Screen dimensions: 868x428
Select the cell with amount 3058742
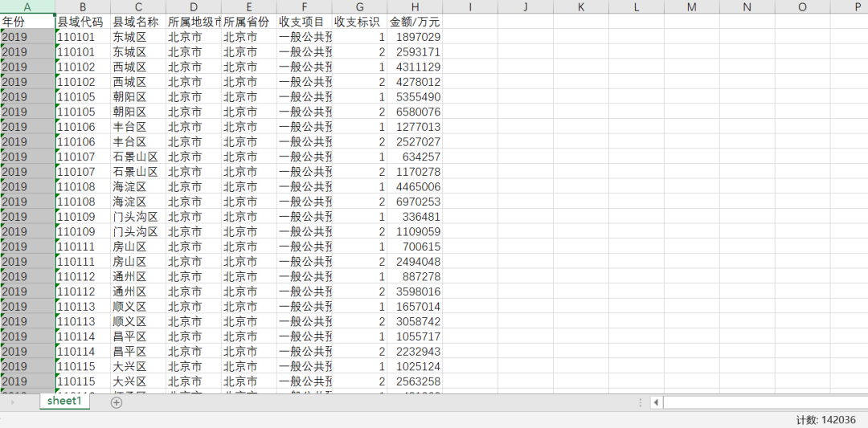(416, 321)
